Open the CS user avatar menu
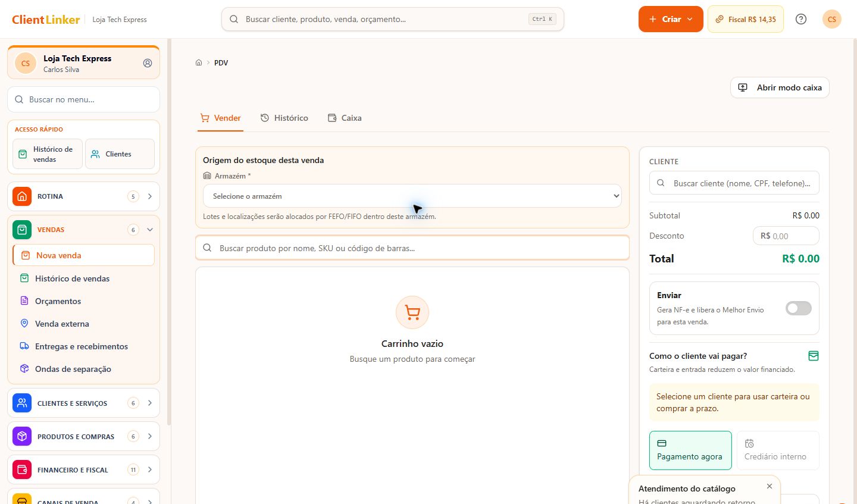This screenshot has height=504, width=857. point(831,19)
